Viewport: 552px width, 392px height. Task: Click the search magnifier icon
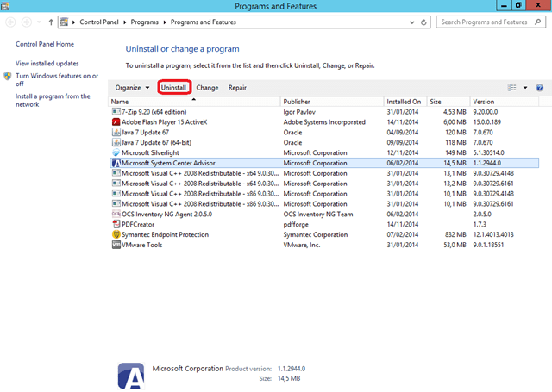tap(537, 22)
